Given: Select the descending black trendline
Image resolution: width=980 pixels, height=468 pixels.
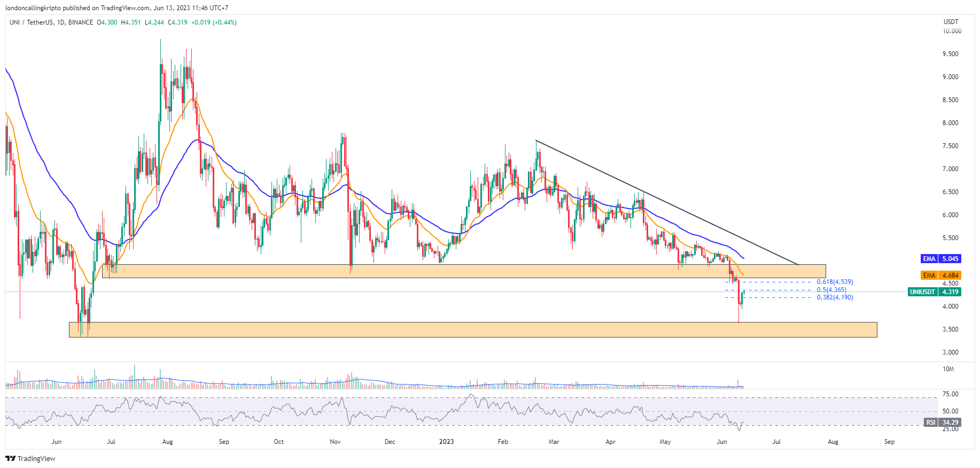Looking at the screenshot, I should (x=668, y=203).
